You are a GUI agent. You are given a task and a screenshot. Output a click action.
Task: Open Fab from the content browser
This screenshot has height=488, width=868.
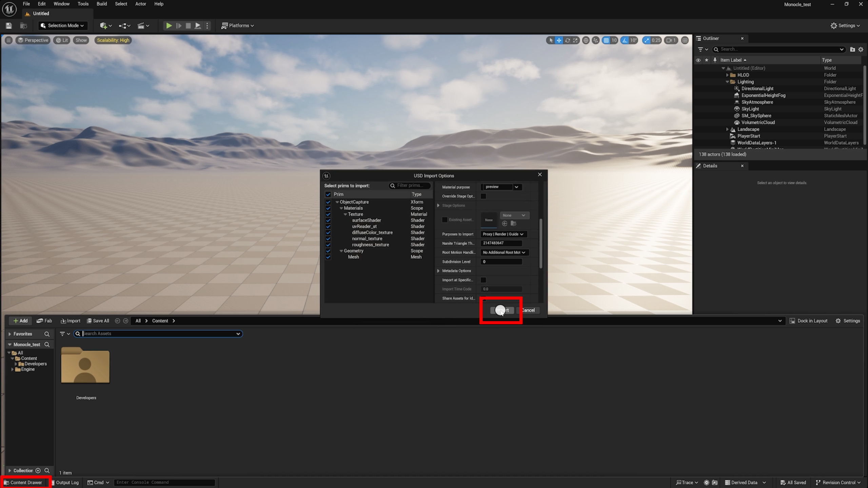(x=44, y=321)
